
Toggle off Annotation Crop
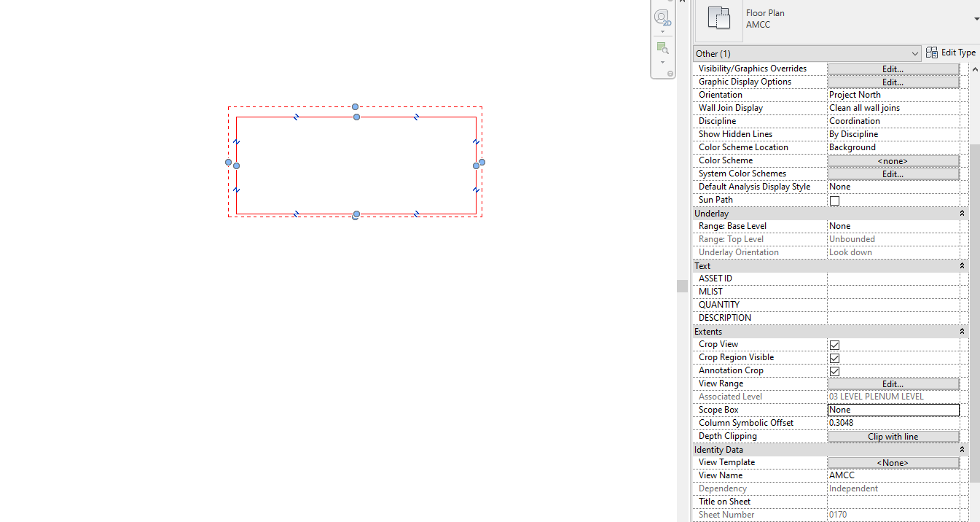834,370
